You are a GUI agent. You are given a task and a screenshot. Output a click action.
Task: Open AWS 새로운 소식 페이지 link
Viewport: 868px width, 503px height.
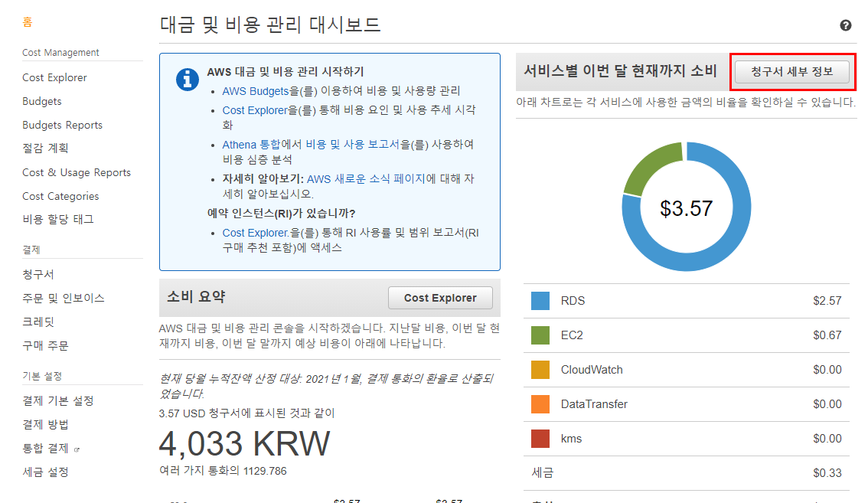[366, 179]
